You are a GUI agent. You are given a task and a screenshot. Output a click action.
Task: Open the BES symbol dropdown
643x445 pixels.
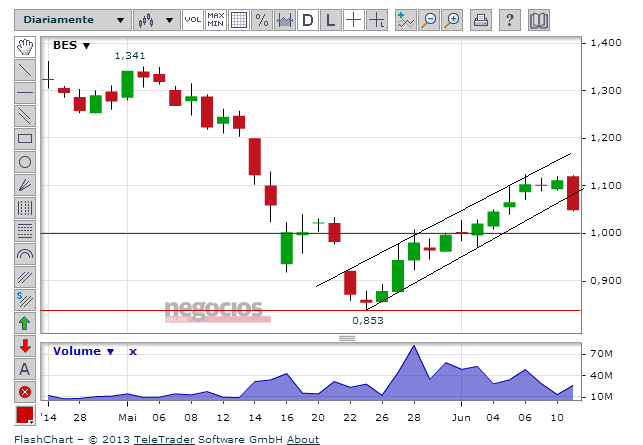[x=71, y=45]
